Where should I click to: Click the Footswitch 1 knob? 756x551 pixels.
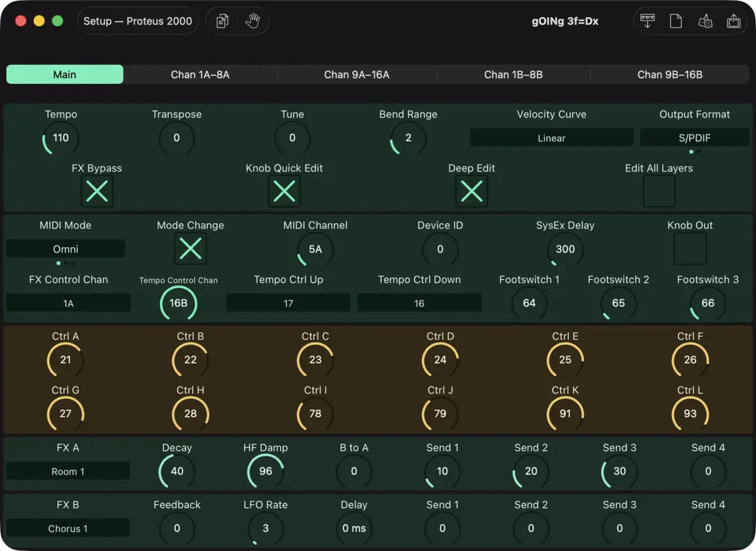529,303
